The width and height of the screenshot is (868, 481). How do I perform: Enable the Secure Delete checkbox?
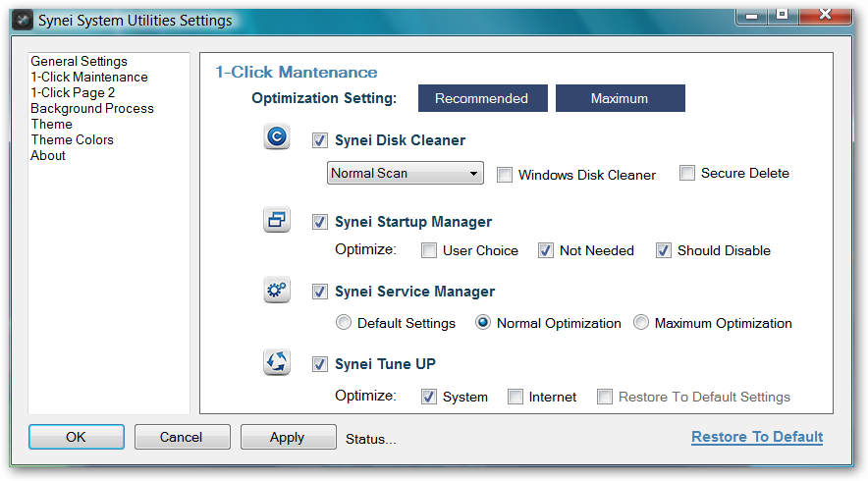pos(687,173)
